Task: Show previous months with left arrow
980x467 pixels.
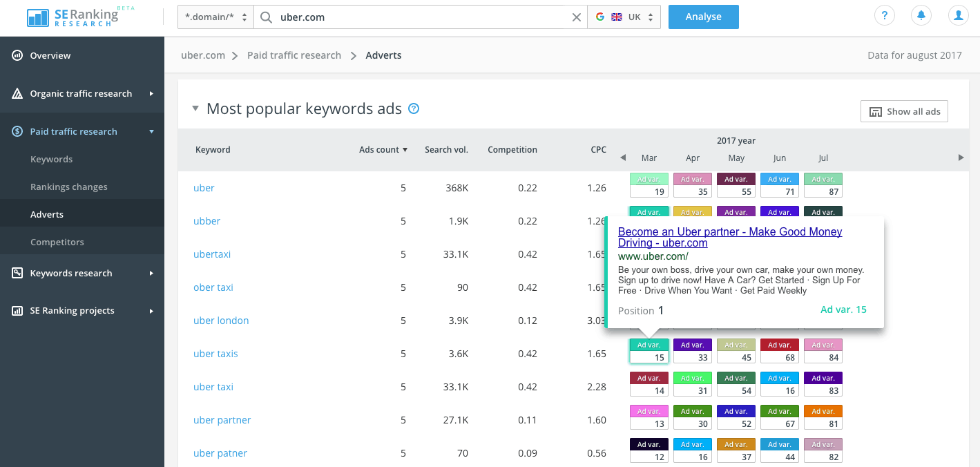Action: pos(622,158)
